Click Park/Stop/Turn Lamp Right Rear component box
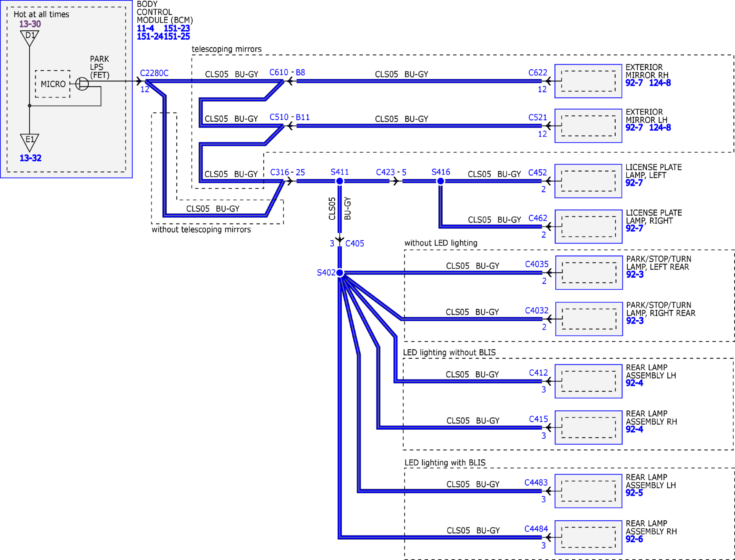Image resolution: width=735 pixels, height=560 pixels. click(x=589, y=319)
